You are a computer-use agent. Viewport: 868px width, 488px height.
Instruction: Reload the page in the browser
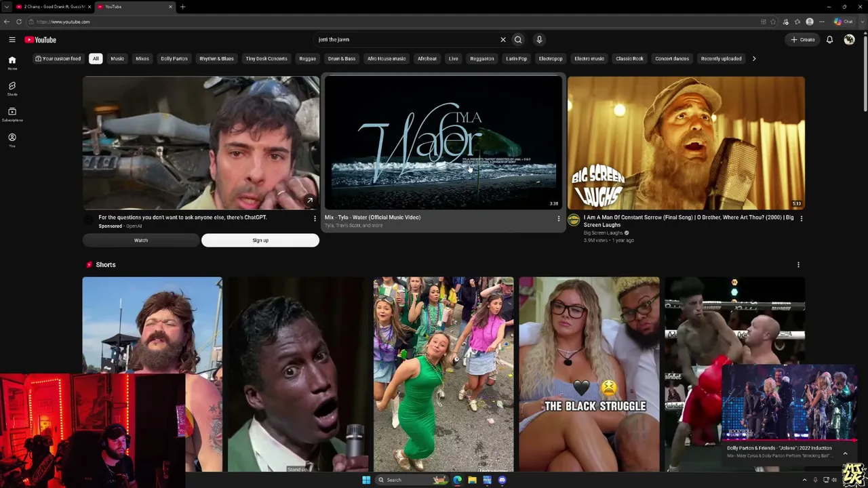click(x=19, y=22)
